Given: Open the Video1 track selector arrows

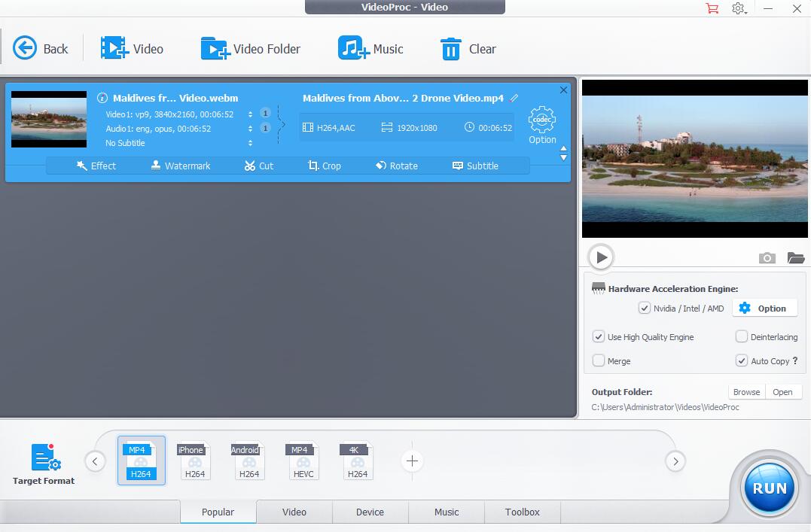Looking at the screenshot, I should click(x=251, y=114).
